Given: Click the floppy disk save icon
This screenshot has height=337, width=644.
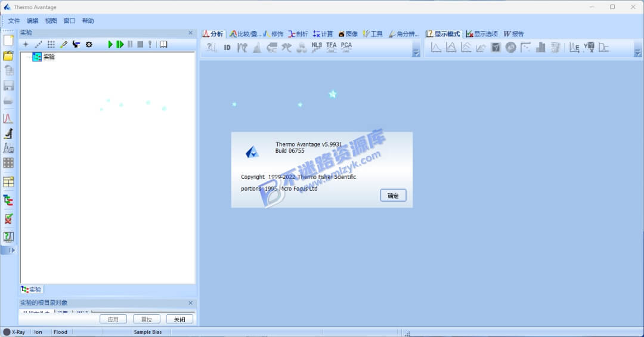Looking at the screenshot, I should pos(8,85).
